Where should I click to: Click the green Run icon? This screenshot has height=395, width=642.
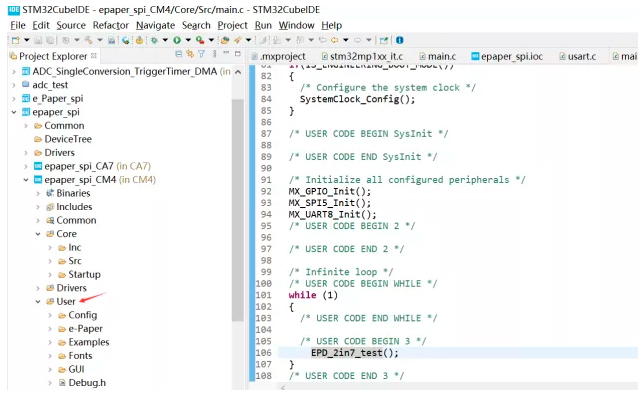click(x=177, y=40)
